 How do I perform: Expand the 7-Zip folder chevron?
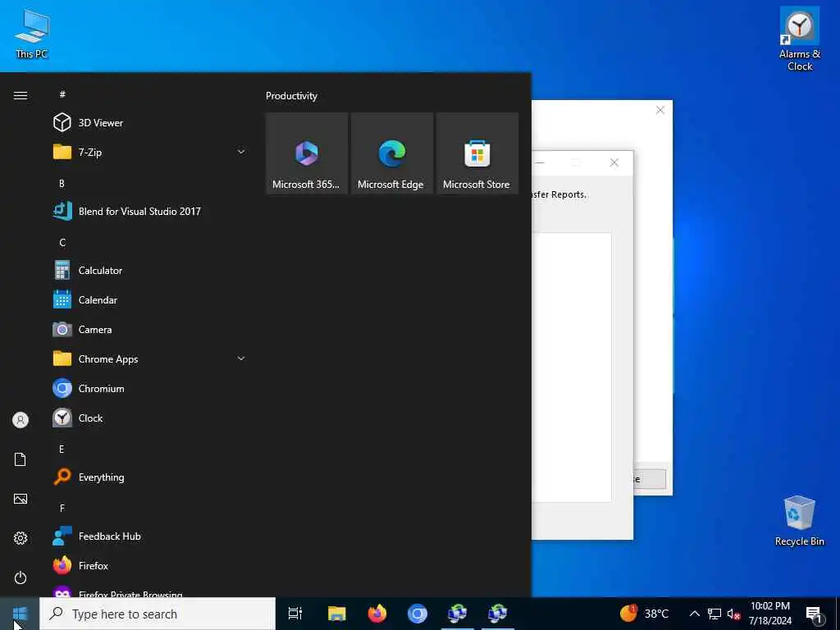point(241,152)
